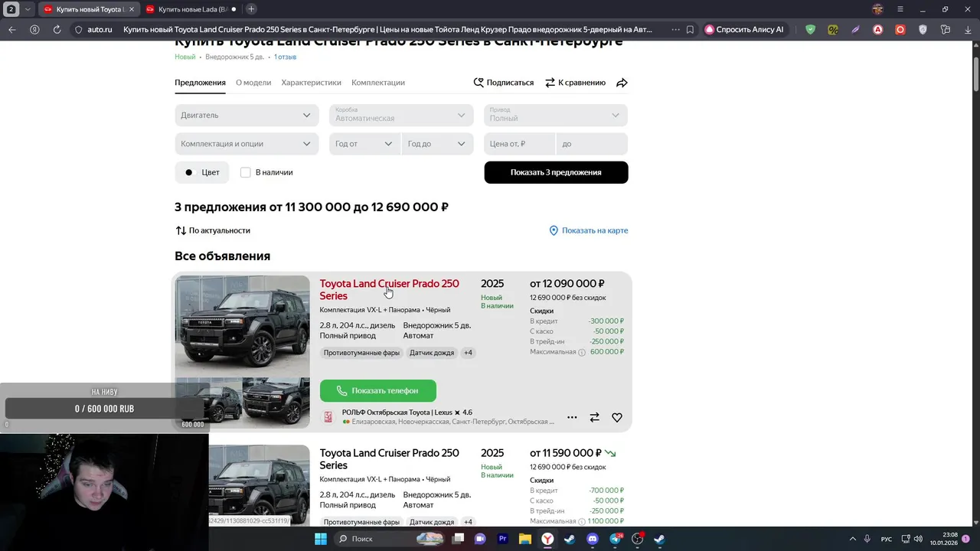Click the info icon next to Максимальная discount
The image size is (980, 551).
pyautogui.click(x=582, y=352)
